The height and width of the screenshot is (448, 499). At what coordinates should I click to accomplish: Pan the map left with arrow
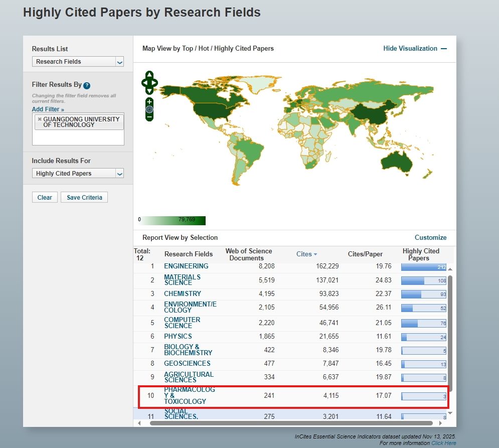(x=144, y=83)
